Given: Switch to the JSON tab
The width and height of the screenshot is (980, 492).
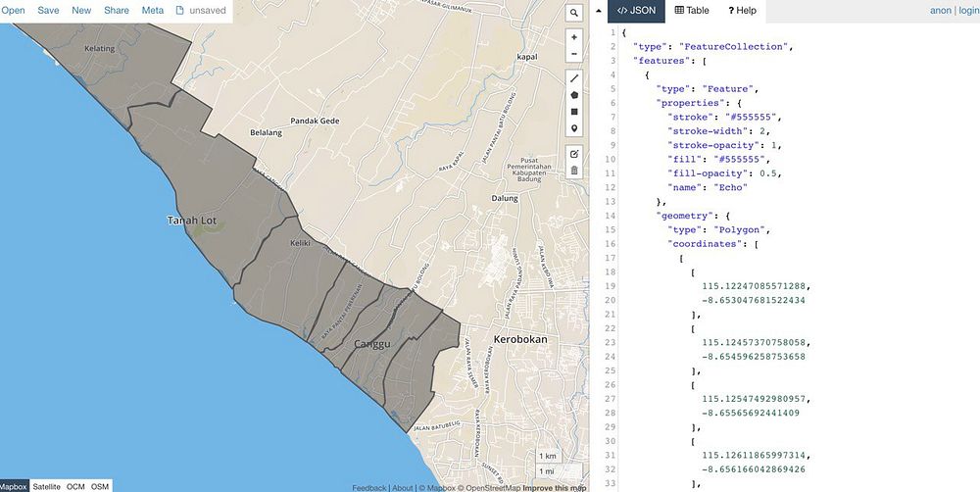Looking at the screenshot, I should click(636, 11).
